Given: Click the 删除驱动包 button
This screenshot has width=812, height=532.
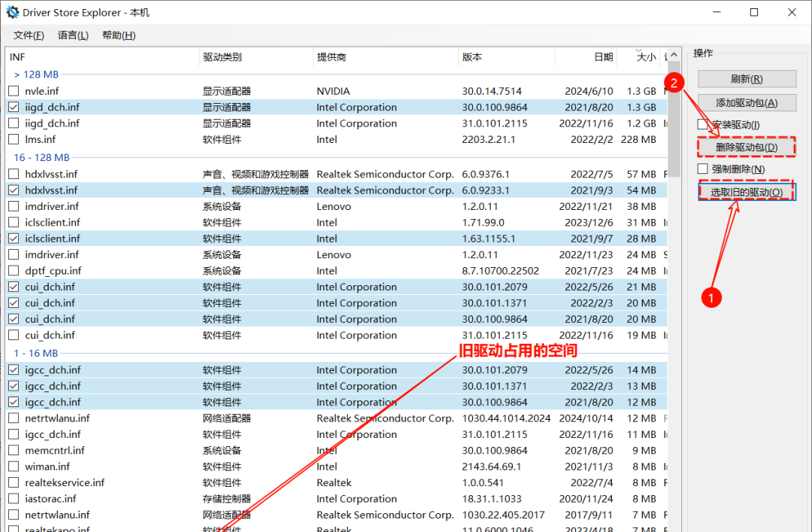Looking at the screenshot, I should coord(747,147).
